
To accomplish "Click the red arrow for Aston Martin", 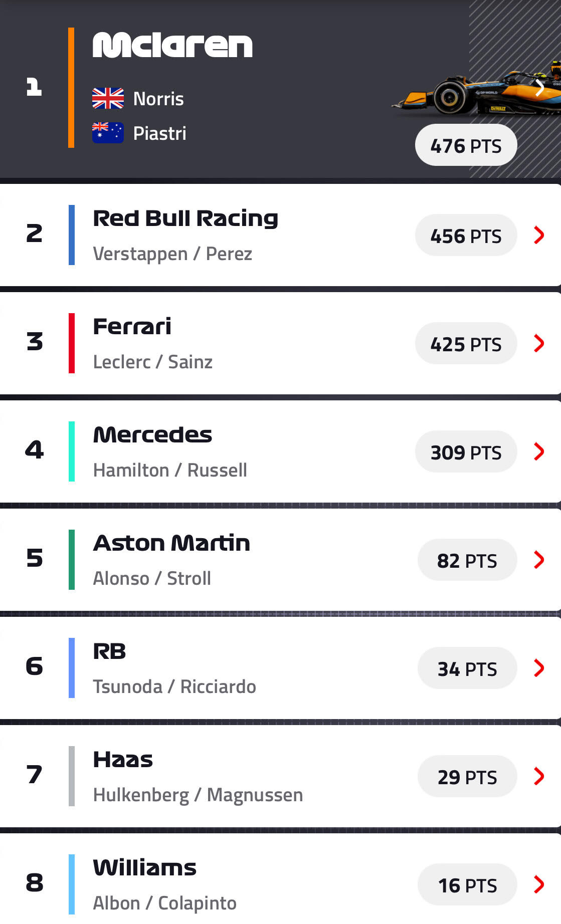I will pyautogui.click(x=539, y=560).
